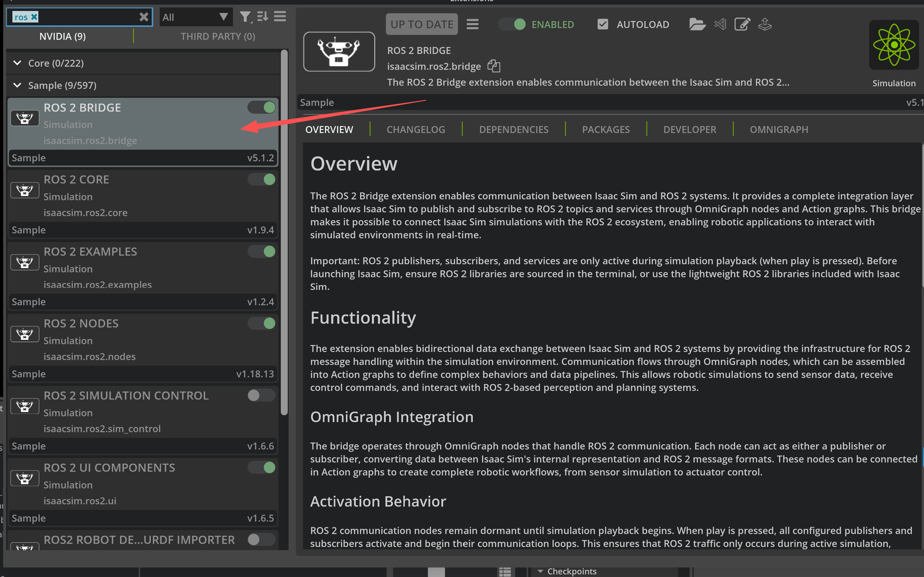The height and width of the screenshot is (577, 924).
Task: Disable the ROS 2 CORE extension toggle
Action: pos(261,179)
